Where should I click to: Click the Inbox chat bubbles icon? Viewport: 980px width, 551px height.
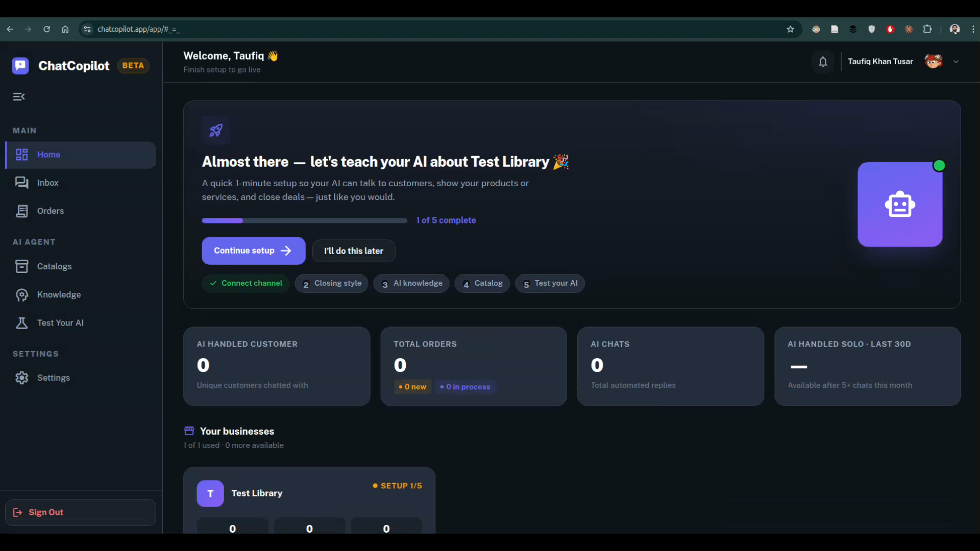[21, 183]
